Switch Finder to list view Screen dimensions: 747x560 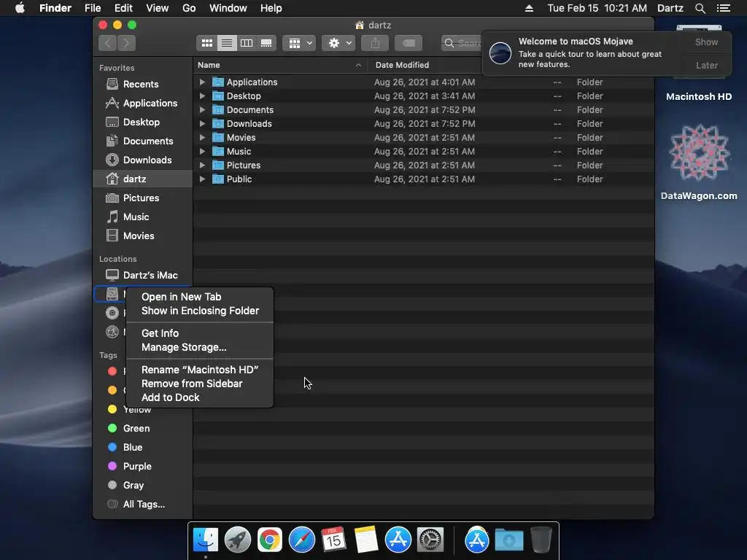click(227, 43)
